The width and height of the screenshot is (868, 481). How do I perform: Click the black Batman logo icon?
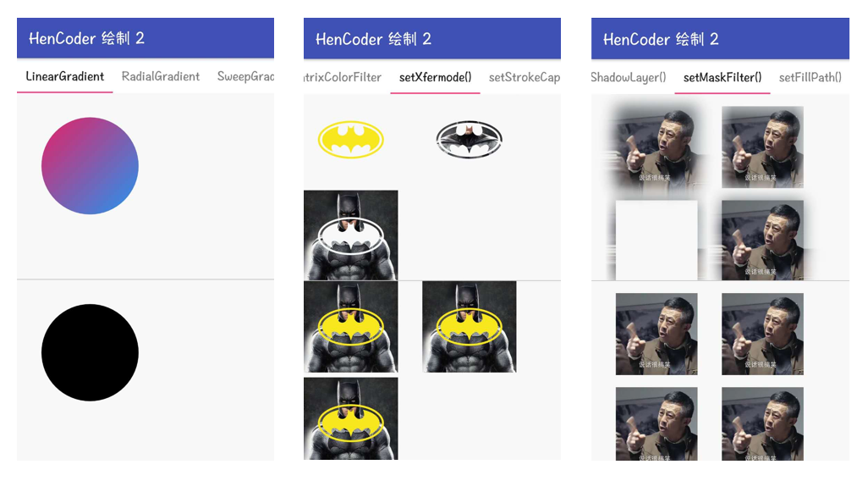[470, 140]
